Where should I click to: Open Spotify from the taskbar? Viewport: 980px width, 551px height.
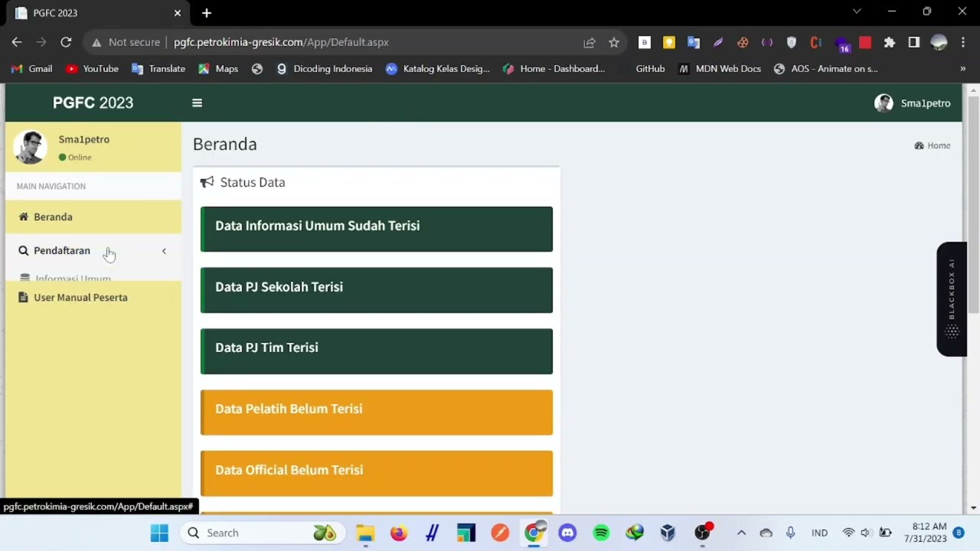[x=601, y=533]
